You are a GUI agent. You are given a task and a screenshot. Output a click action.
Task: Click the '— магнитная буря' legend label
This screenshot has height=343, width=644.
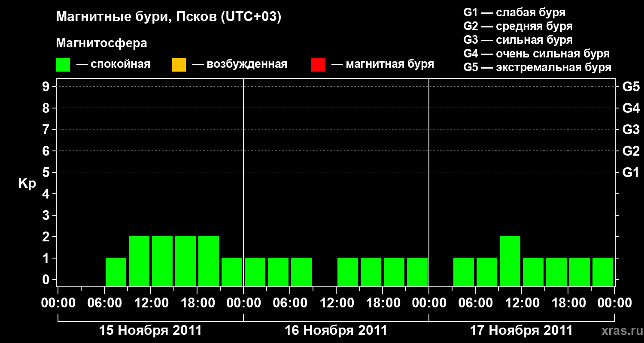383,65
